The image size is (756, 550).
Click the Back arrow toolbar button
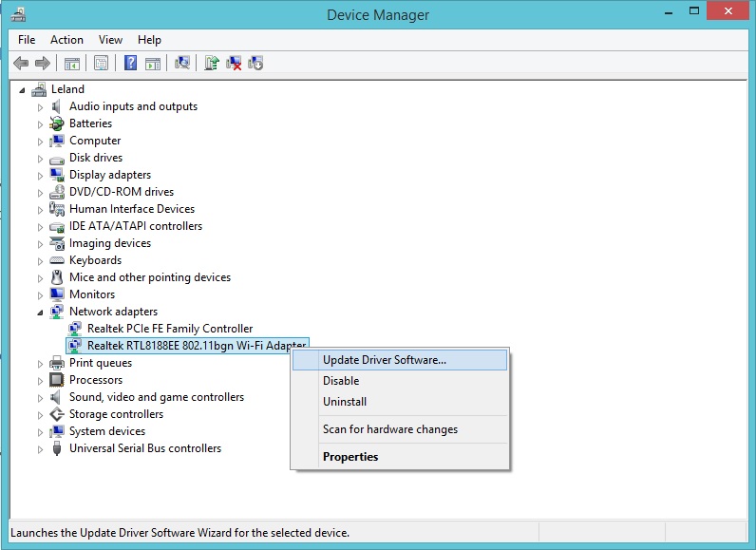click(x=21, y=63)
